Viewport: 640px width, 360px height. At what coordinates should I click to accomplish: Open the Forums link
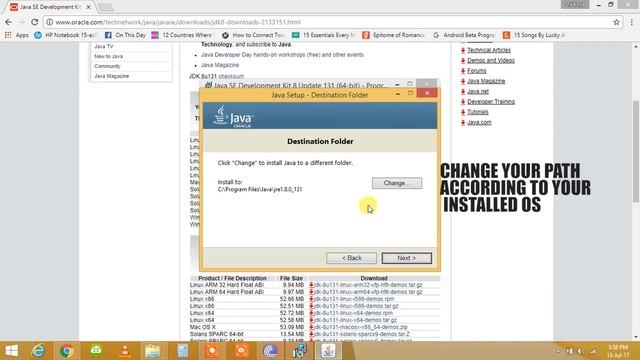[x=477, y=71]
